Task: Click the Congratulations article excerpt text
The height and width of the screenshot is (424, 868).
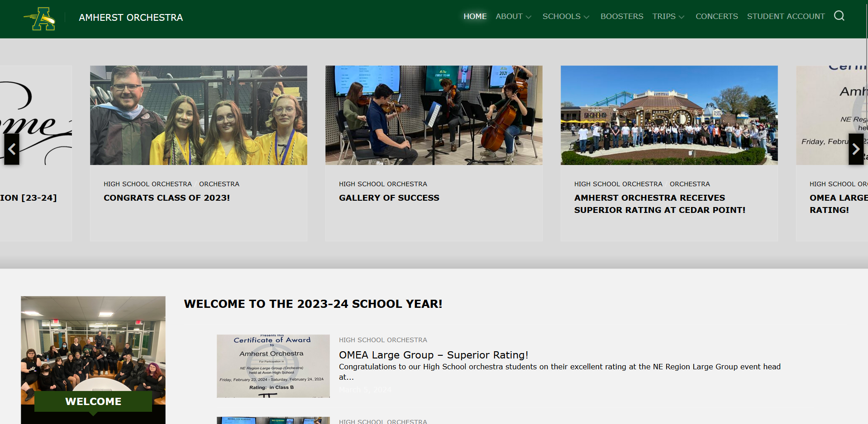Action: pos(560,372)
